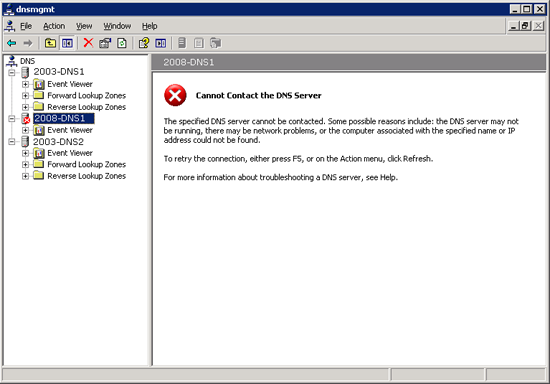Toggle the Show/Hide Console Tree icon
Screen dimensions: 550x384
click(x=67, y=43)
